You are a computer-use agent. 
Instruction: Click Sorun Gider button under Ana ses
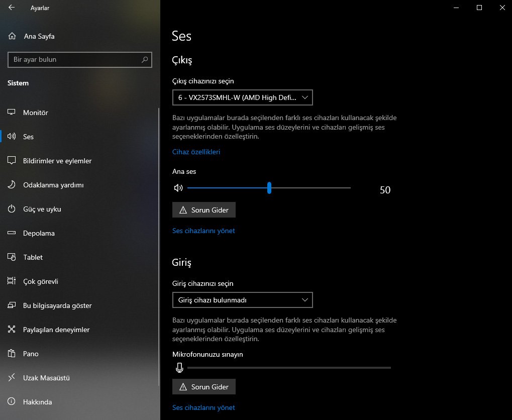point(203,210)
